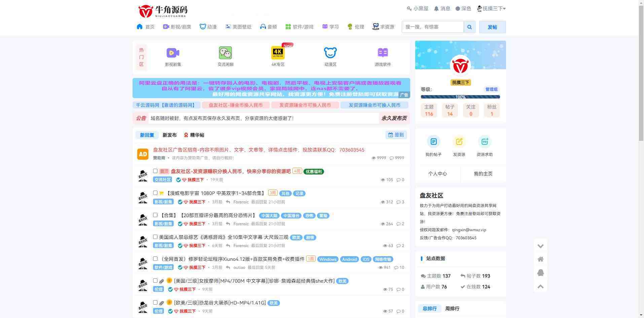Switch to 精华帖 tab

tap(194, 135)
